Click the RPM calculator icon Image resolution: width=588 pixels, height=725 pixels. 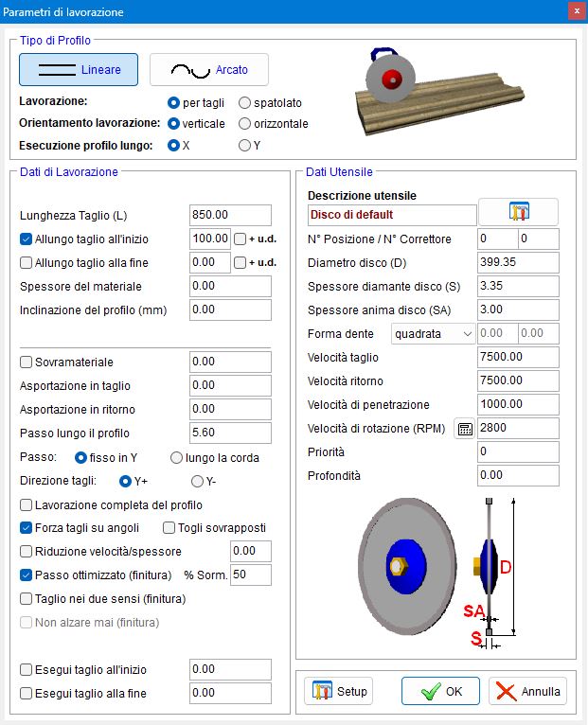coord(465,429)
